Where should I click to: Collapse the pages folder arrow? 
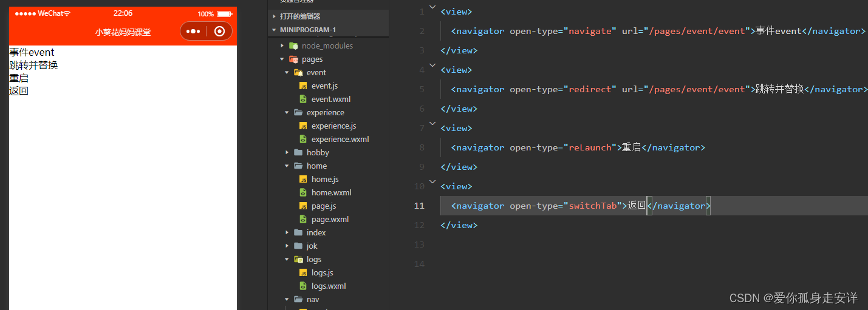282,59
